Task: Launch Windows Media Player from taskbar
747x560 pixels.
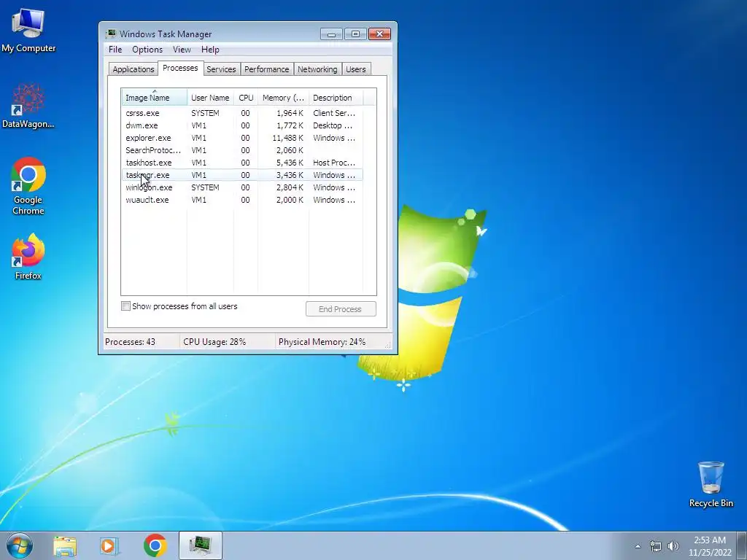Action: [x=109, y=545]
